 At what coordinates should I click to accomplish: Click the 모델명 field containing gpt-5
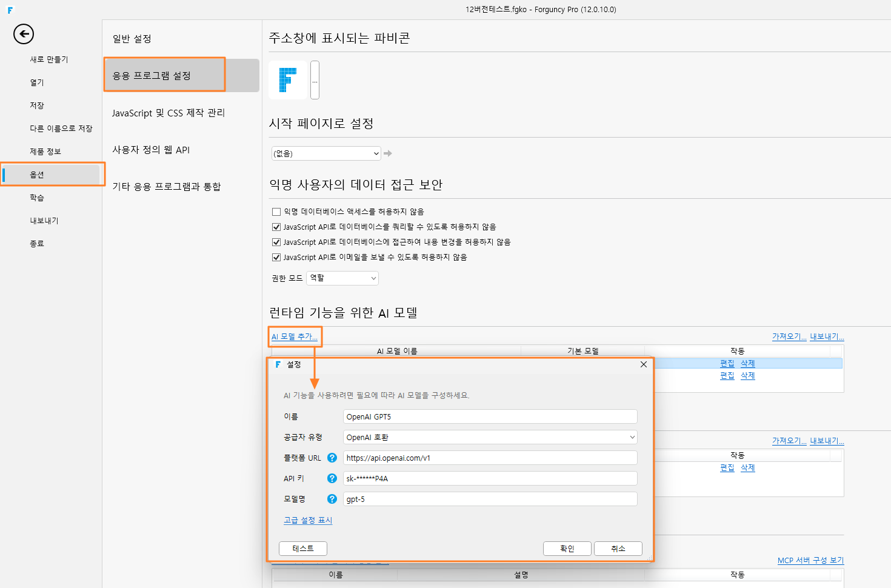(490, 499)
